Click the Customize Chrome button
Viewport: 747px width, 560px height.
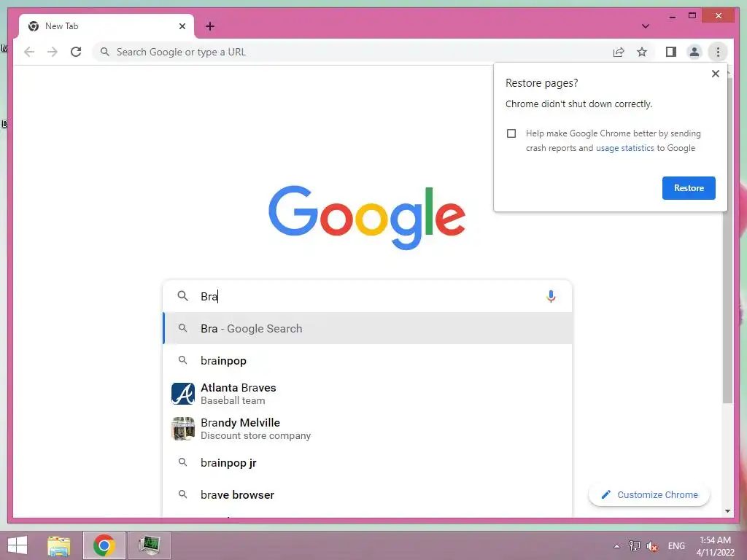[x=649, y=495]
